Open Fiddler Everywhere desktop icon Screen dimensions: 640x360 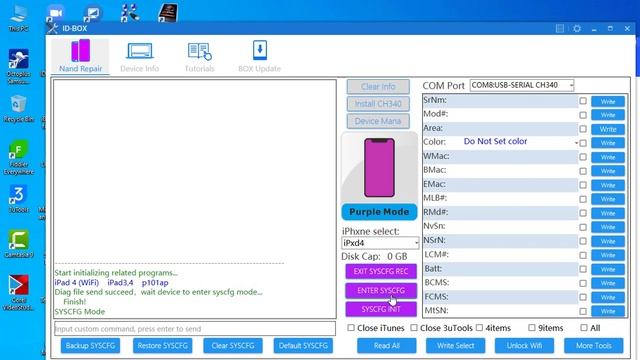(18, 157)
